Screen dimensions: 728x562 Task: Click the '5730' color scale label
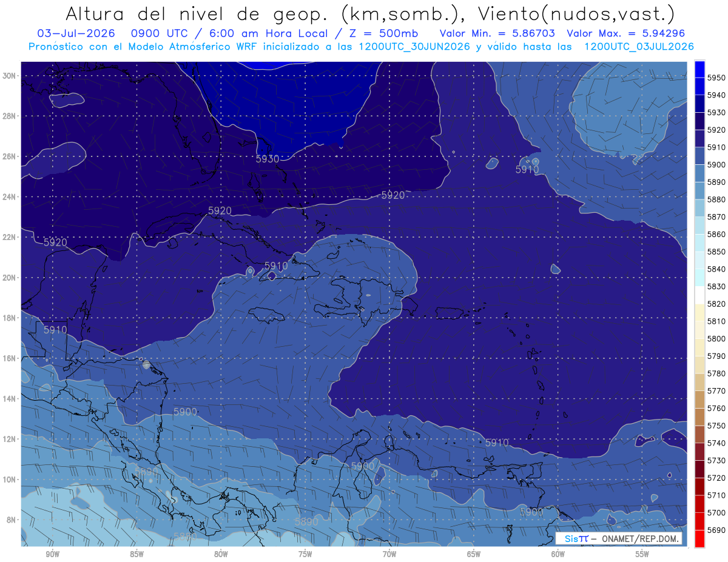[x=716, y=460]
